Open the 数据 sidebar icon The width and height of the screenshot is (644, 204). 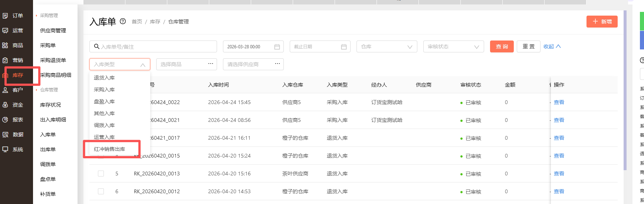[5, 135]
